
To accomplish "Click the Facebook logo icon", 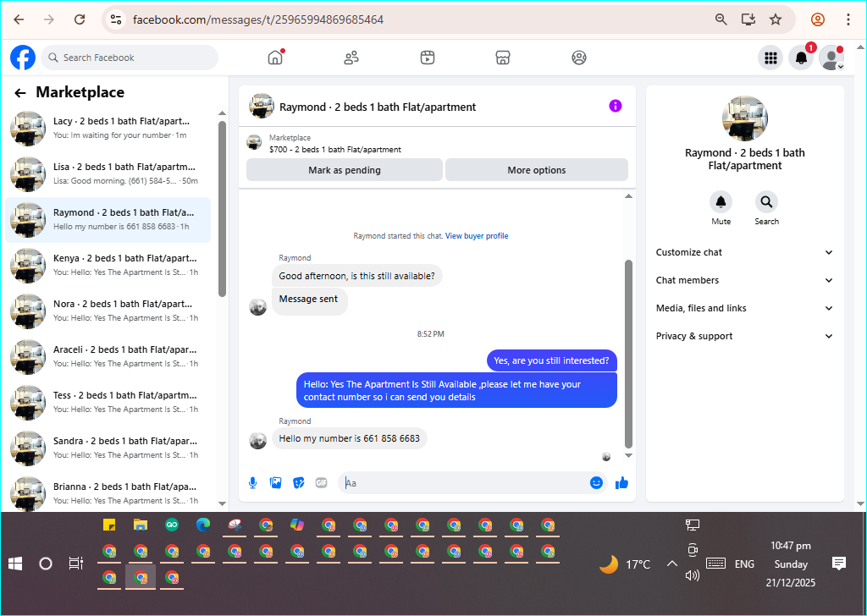I will (23, 58).
